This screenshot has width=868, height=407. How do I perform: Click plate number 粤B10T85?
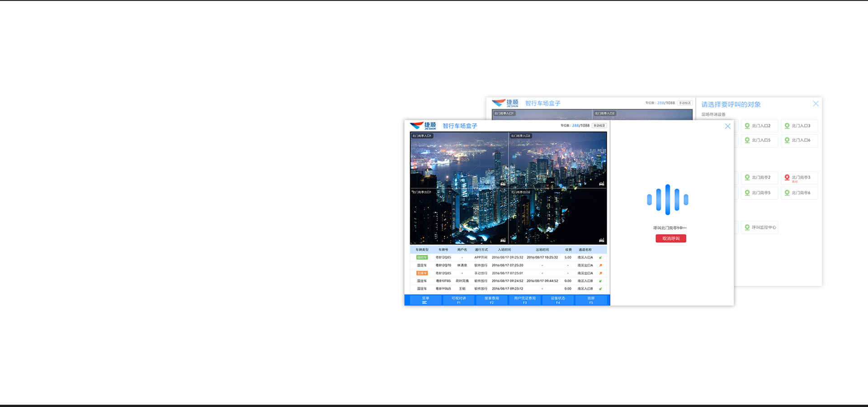(443, 281)
